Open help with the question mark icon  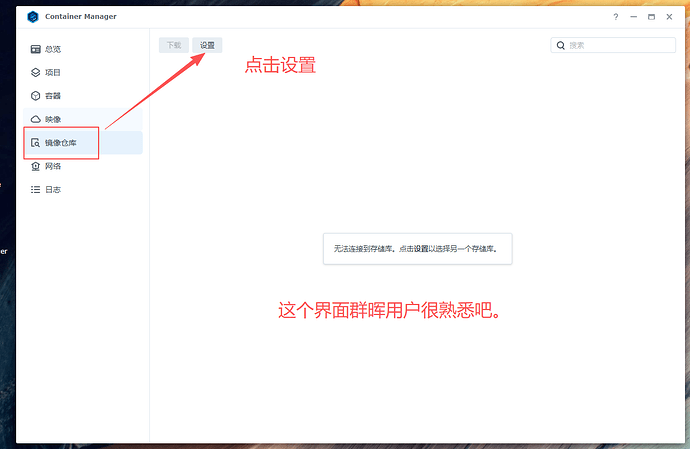(616, 17)
